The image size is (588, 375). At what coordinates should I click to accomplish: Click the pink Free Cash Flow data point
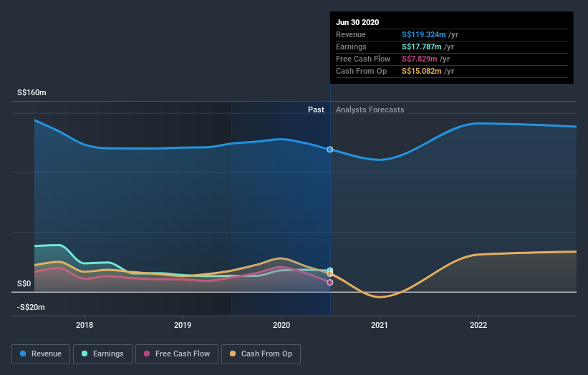click(x=330, y=283)
